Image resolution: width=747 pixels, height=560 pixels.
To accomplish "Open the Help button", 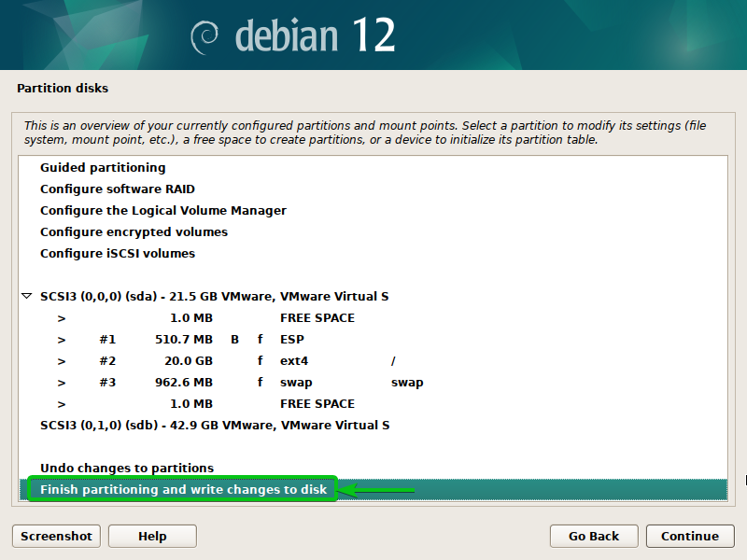I will click(x=152, y=536).
